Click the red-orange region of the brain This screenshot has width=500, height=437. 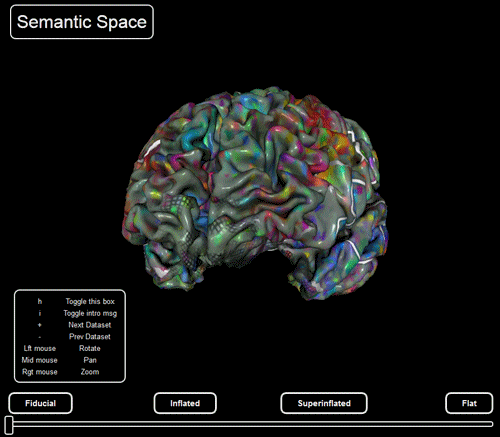(x=320, y=117)
